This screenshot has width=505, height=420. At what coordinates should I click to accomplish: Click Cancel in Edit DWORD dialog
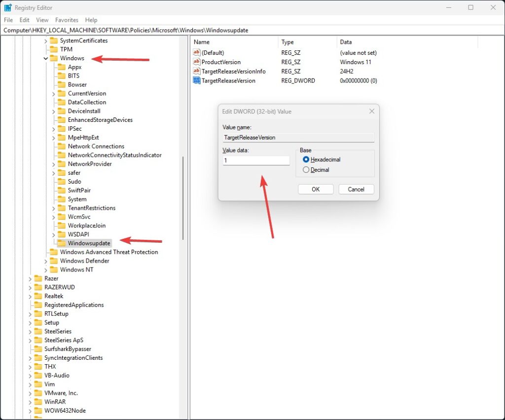pyautogui.click(x=356, y=189)
